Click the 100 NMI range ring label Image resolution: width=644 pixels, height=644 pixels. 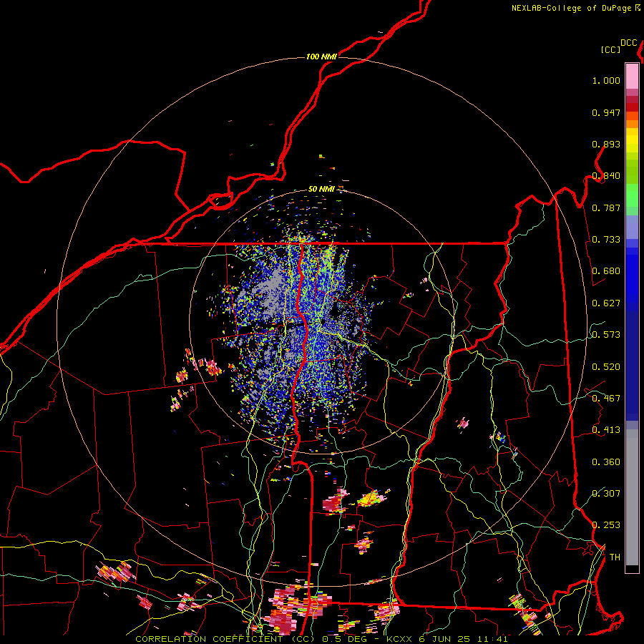pos(321,57)
